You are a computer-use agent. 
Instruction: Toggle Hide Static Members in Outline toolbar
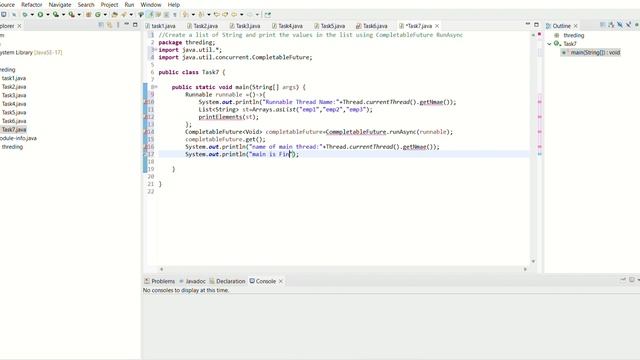click(x=628, y=25)
